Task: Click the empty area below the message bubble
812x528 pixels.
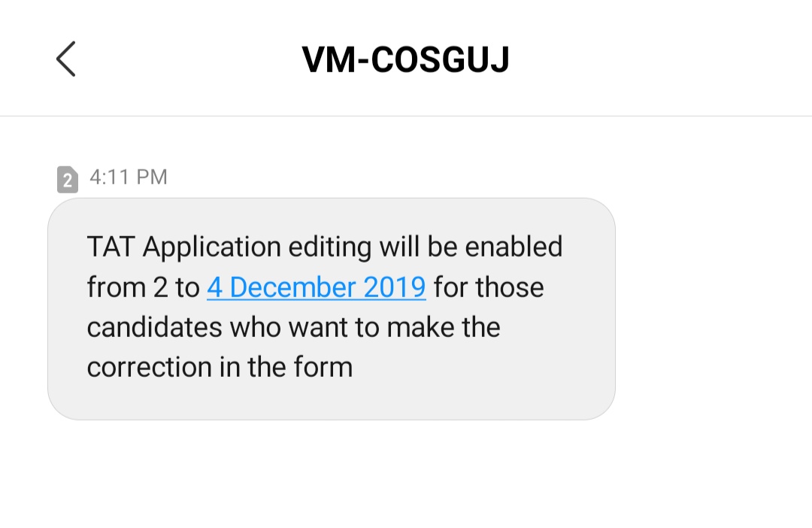Action: [406, 474]
